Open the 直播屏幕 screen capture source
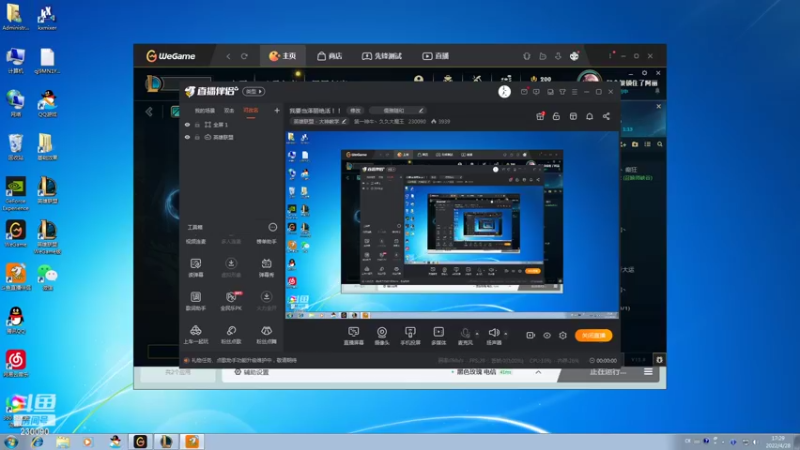This screenshot has height=450, width=800. point(354,336)
